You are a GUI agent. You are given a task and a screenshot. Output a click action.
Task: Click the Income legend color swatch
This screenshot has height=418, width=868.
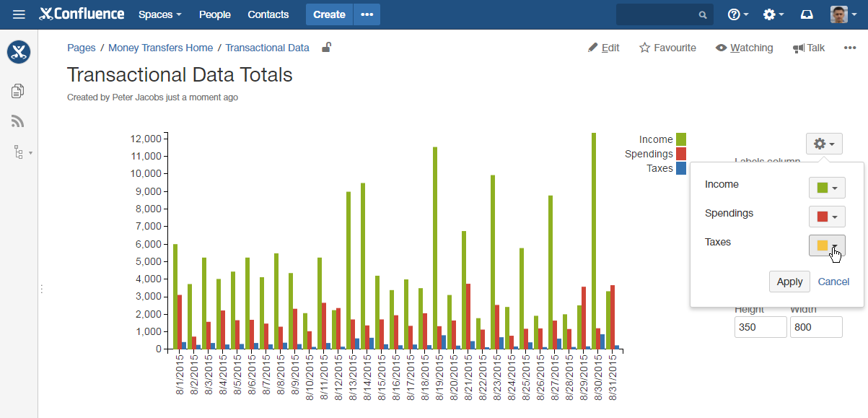[680, 139]
